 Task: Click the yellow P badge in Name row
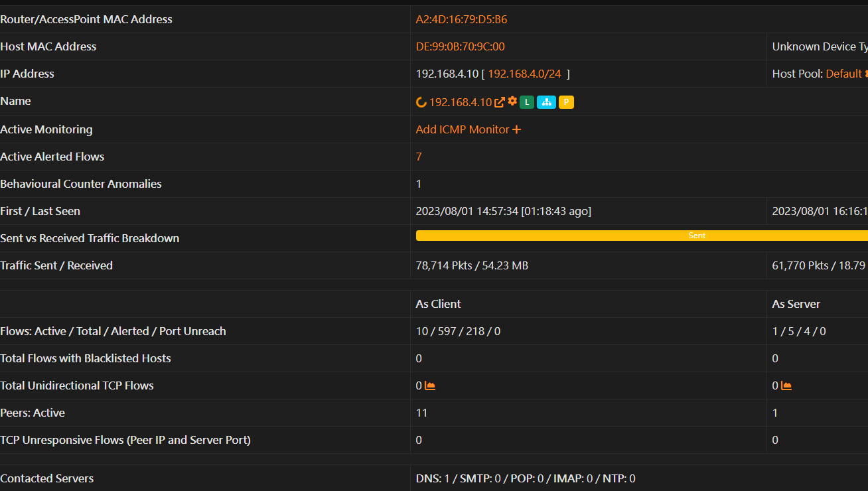566,102
